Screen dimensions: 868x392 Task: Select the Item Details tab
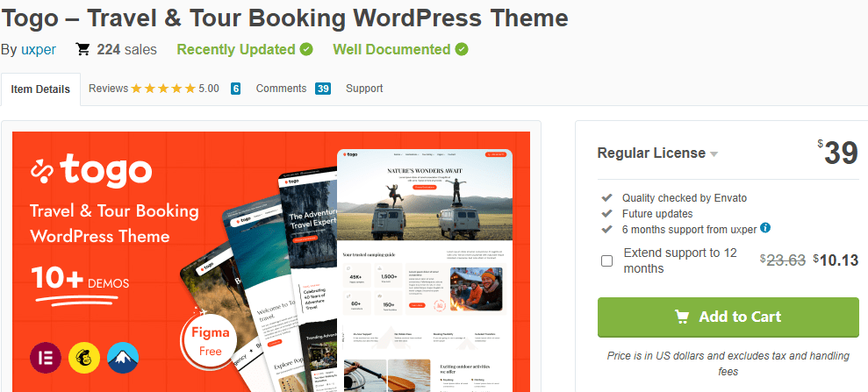[40, 89]
